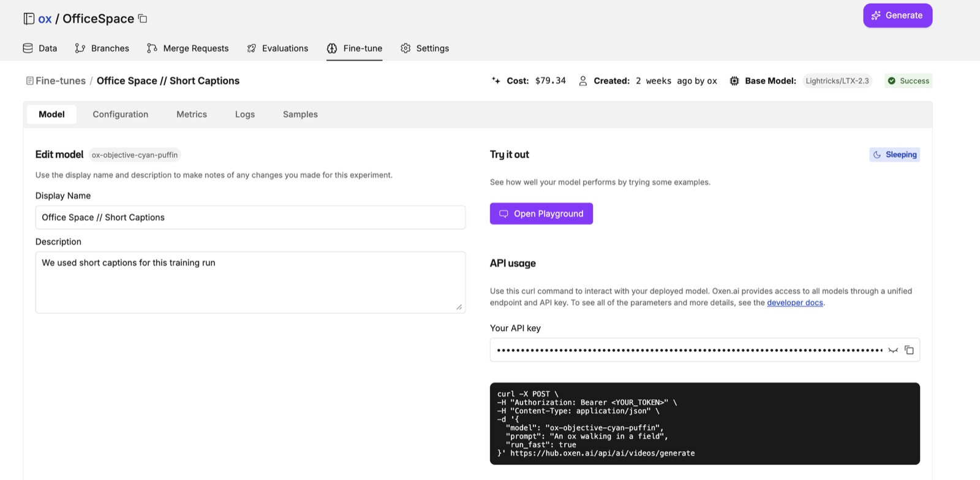Click the Base Model chip icon
Viewport: 980px width, 480px height.
pyautogui.click(x=734, y=80)
